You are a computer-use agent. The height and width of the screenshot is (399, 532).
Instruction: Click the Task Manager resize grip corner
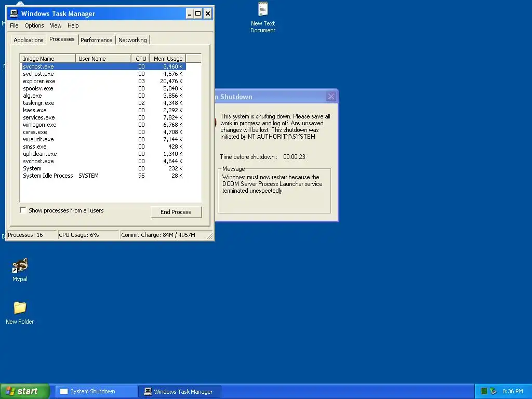point(210,236)
